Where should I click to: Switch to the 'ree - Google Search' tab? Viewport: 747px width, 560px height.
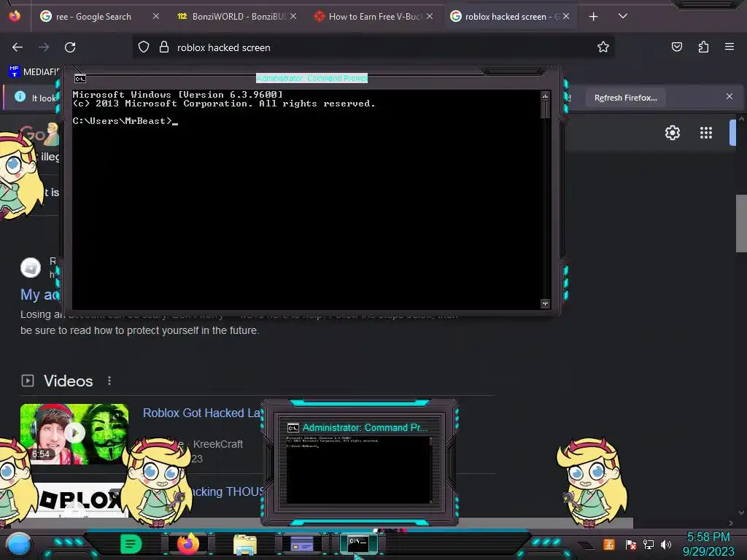(x=93, y=17)
